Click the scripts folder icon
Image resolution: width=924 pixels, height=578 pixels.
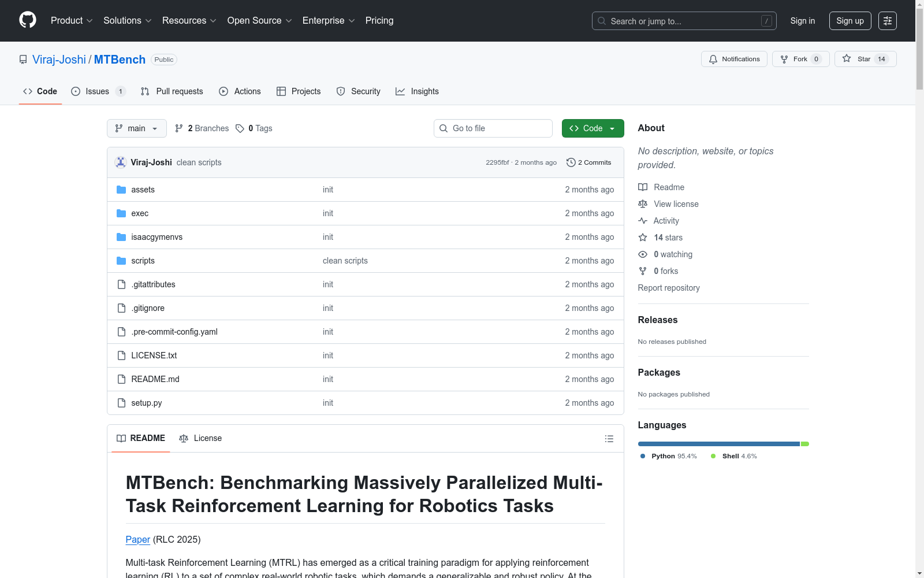(121, 261)
